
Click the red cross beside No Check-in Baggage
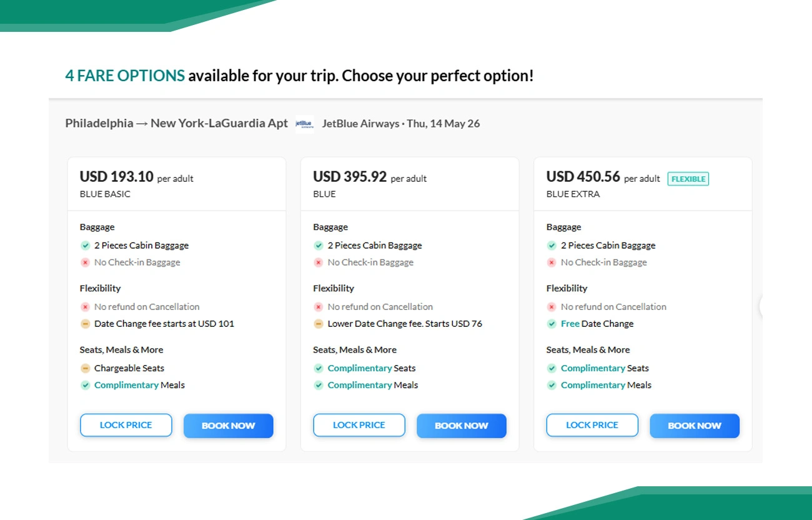86,262
